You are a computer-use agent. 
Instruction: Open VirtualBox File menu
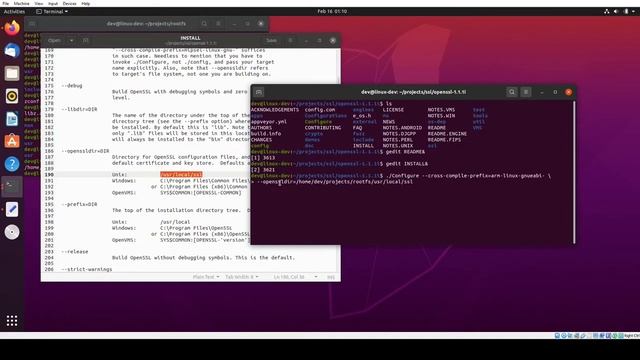[x=6, y=3]
